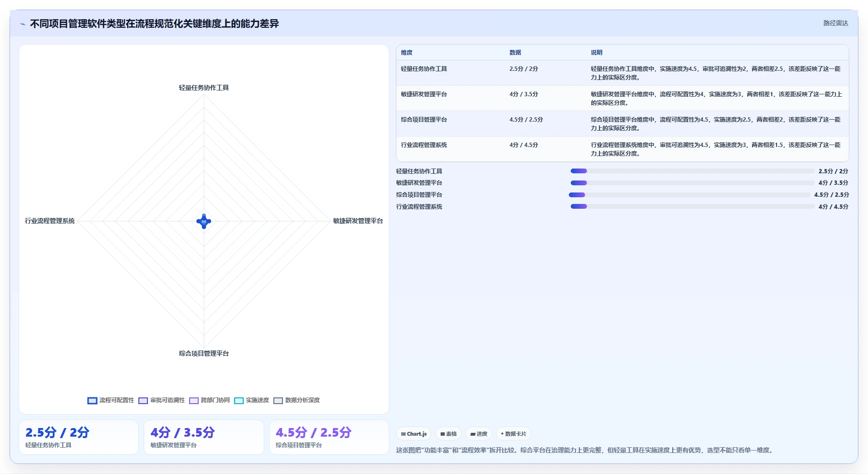
Task: Click the small icon before the chart title
Action: point(23,24)
